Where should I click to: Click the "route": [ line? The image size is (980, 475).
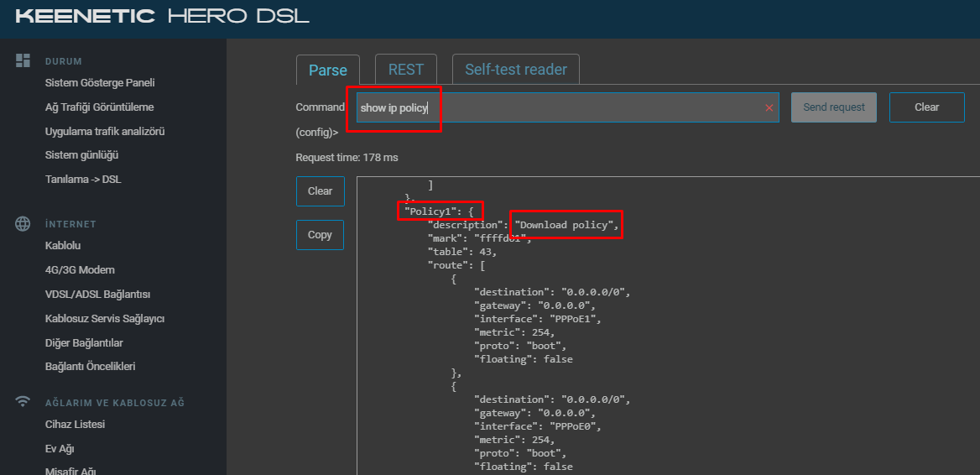pos(456,265)
